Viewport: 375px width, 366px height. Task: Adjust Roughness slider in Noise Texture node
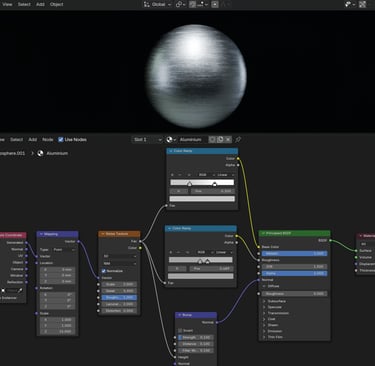[119, 297]
